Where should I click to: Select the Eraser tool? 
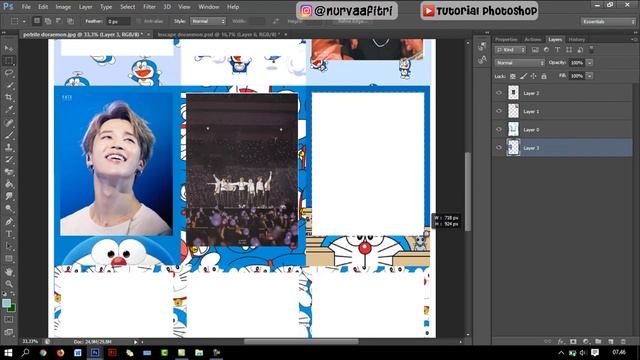(9, 172)
